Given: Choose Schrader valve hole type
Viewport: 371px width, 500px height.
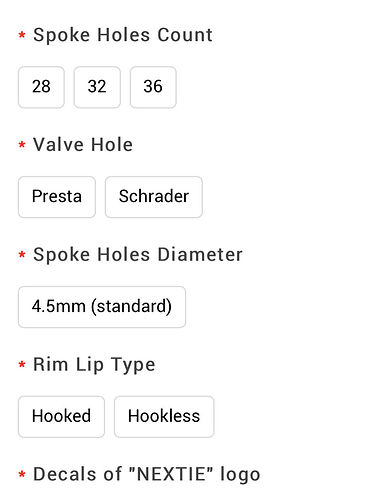Looking at the screenshot, I should (x=154, y=197).
